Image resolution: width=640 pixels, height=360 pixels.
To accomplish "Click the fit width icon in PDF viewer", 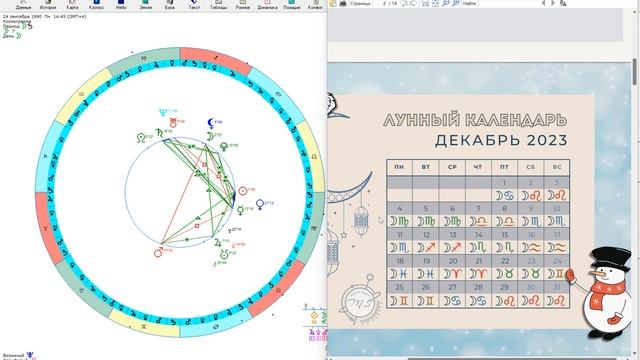I will point(425,3).
